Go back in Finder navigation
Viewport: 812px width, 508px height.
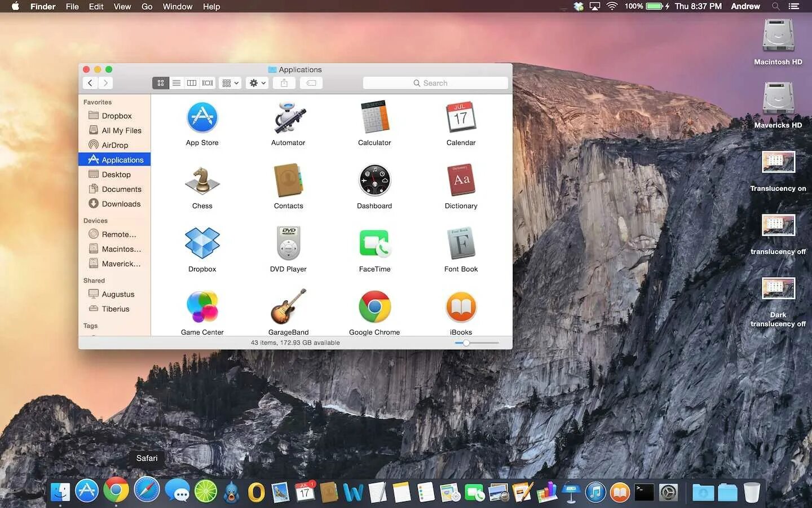[90, 83]
